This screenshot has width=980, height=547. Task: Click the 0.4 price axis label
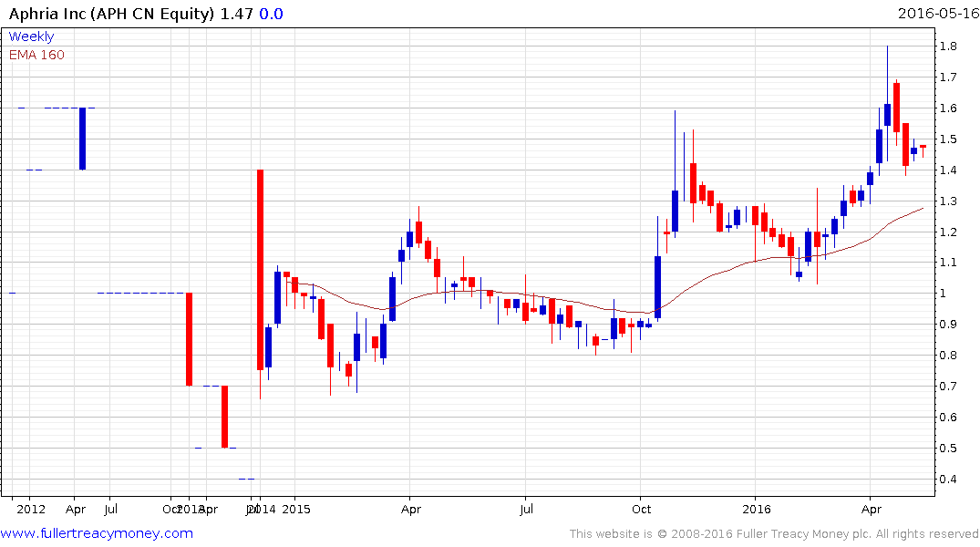pos(948,480)
